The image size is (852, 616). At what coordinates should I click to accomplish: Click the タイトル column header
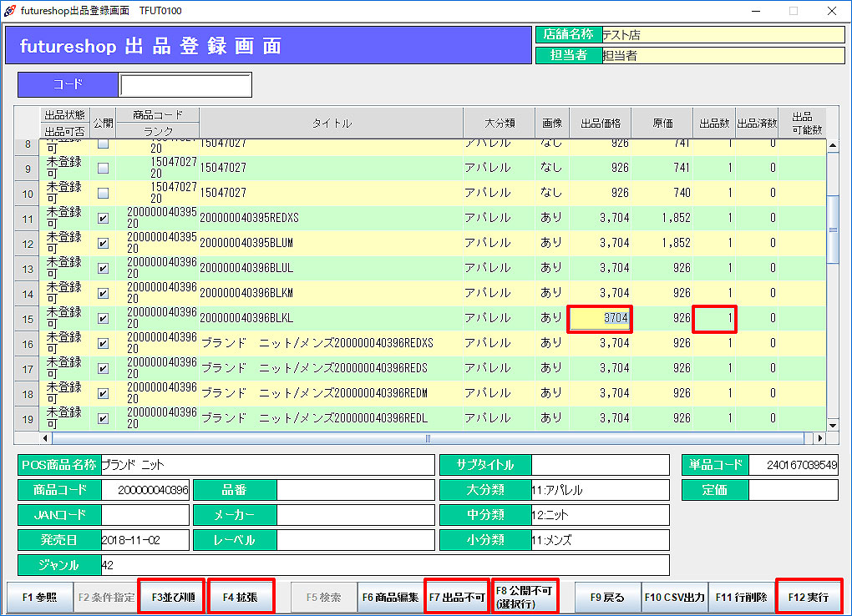(332, 124)
